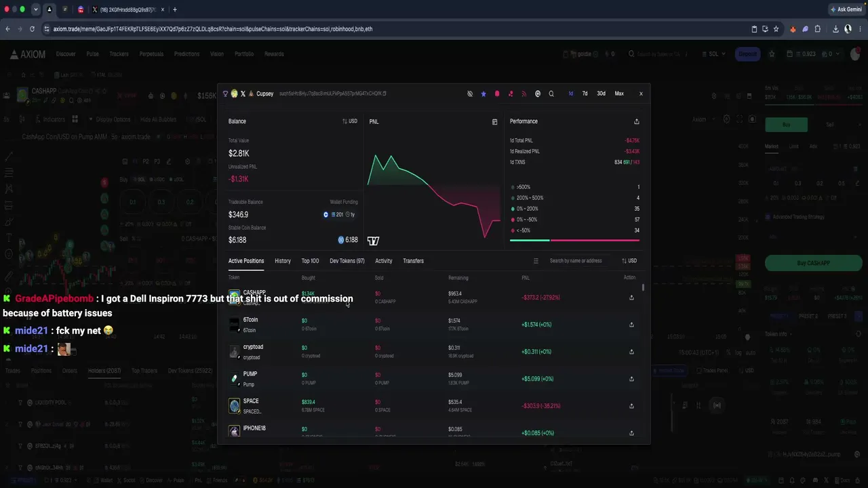Copy the Cupsey wallet address

[384, 94]
